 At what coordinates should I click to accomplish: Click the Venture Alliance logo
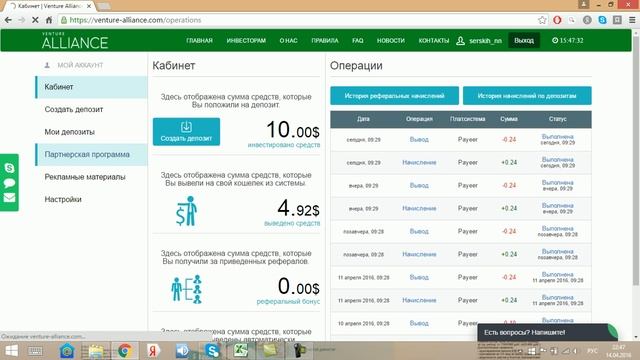tap(75, 41)
